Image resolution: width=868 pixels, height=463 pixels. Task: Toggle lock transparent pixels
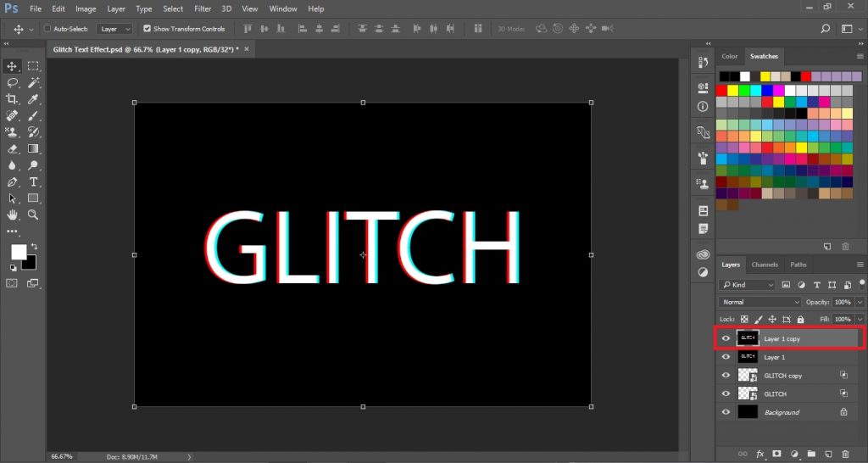[744, 320]
